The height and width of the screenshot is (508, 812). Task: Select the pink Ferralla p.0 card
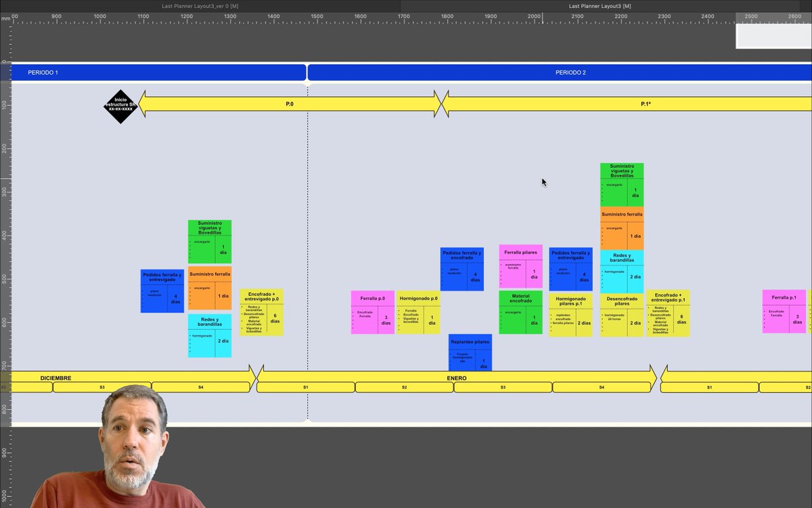(x=373, y=312)
